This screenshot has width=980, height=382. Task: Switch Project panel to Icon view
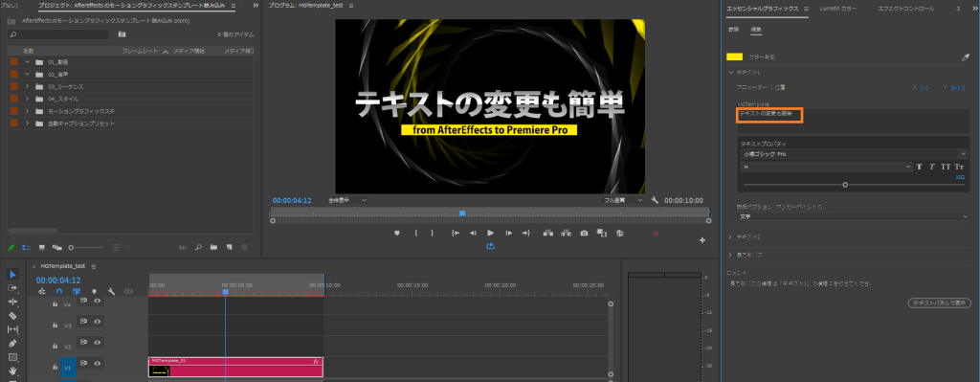click(42, 248)
